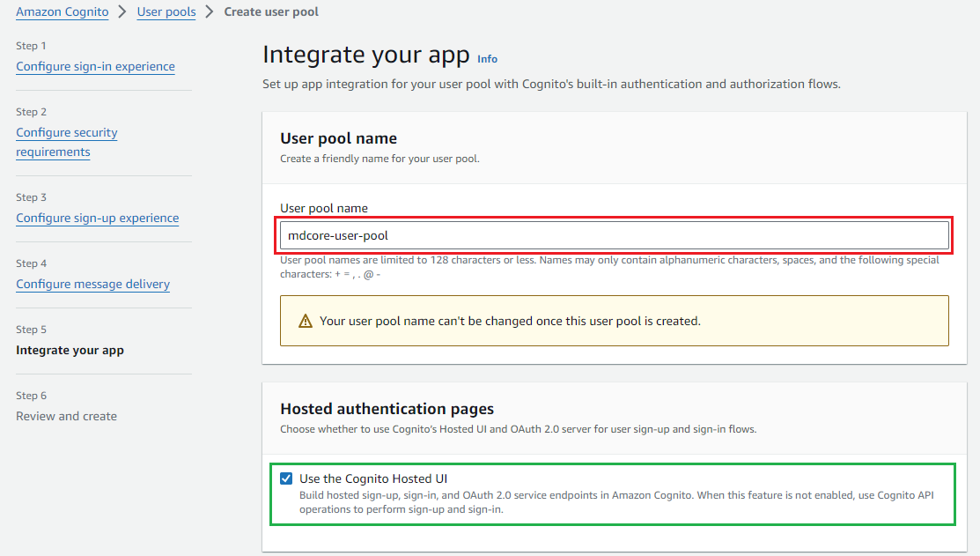The width and height of the screenshot is (980, 556).
Task: Click the warning triangle icon in alert
Action: pos(305,321)
